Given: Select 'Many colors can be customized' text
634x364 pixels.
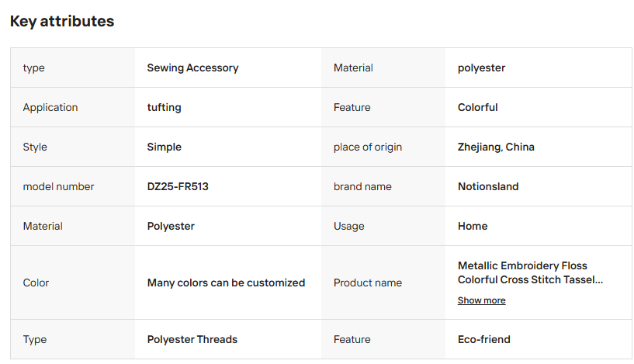Looking at the screenshot, I should pos(226,283).
